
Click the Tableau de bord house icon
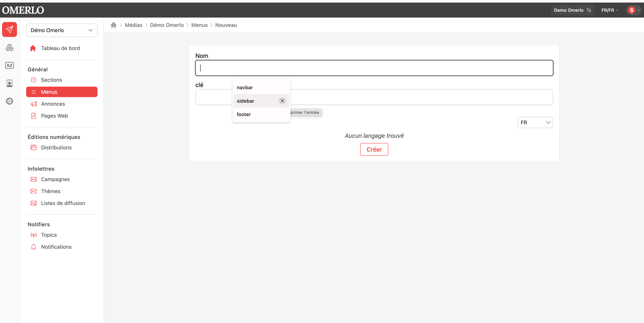click(33, 48)
